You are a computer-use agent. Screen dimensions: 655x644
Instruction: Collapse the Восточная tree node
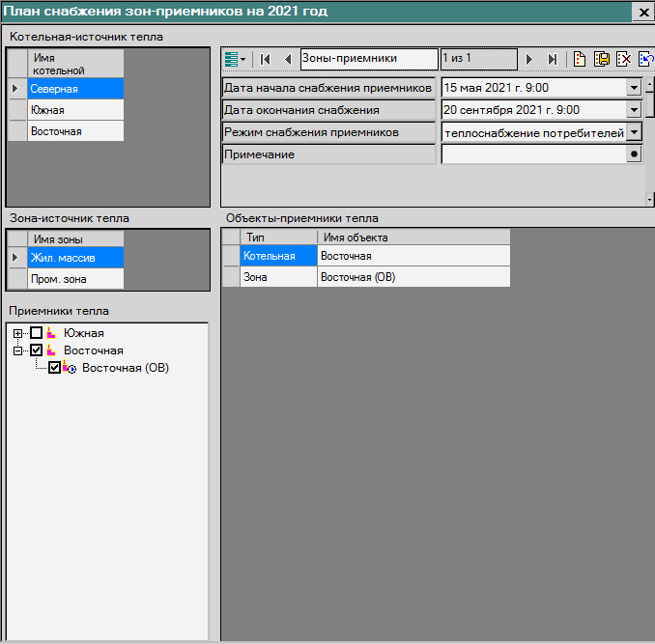[17, 350]
